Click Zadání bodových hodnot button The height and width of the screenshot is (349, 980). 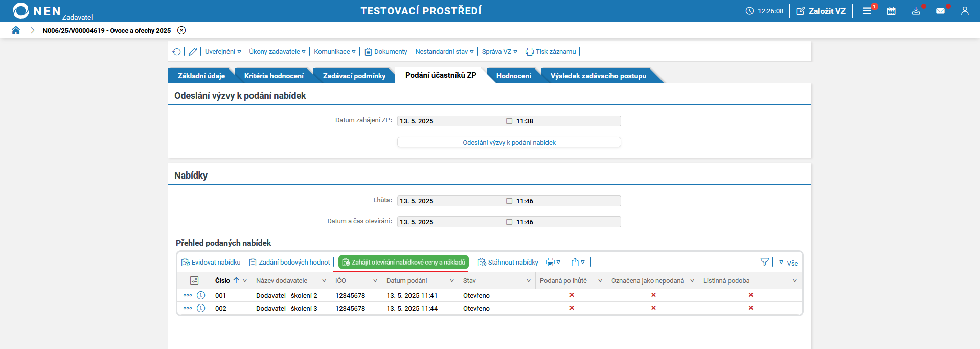(x=289, y=262)
